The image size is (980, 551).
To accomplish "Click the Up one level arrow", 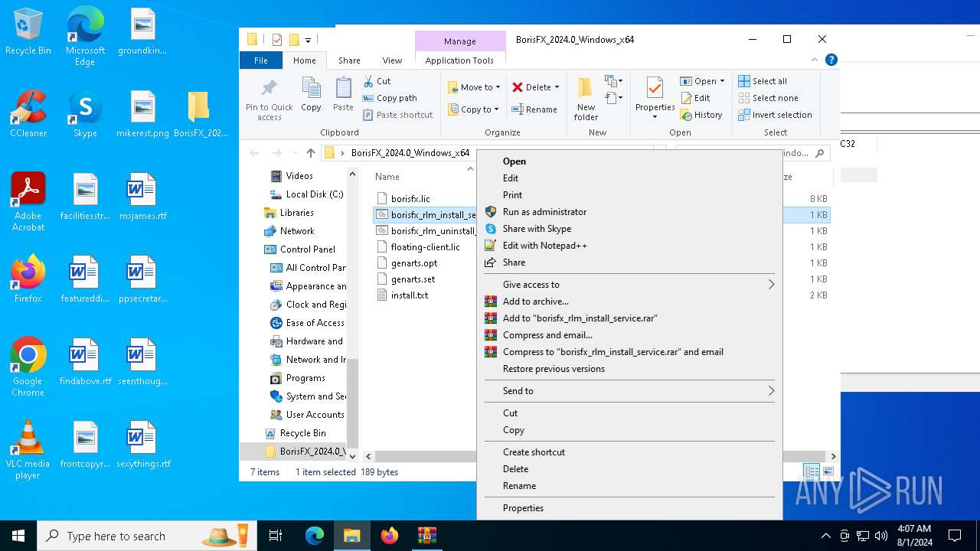I will coord(310,153).
